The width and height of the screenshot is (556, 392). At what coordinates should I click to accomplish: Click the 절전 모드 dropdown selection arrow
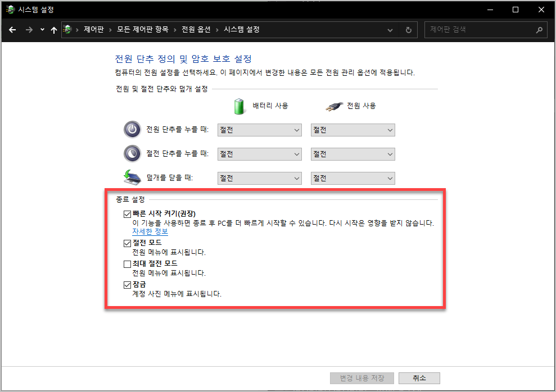[x=296, y=154]
